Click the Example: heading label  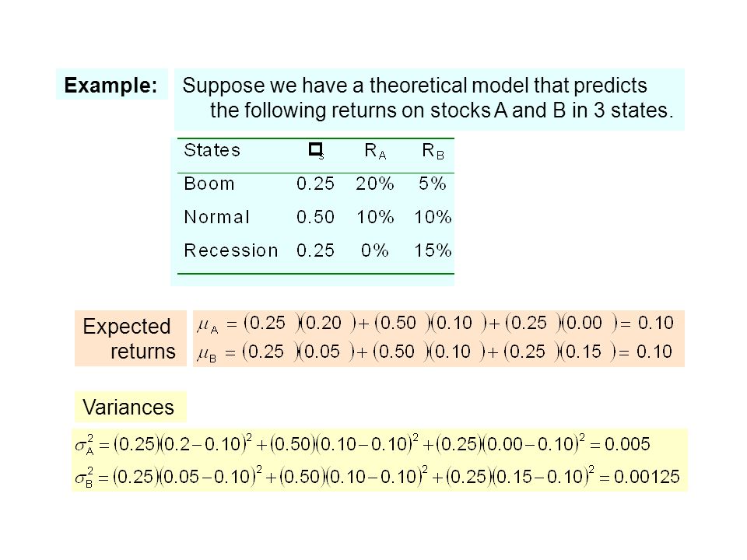click(x=111, y=86)
